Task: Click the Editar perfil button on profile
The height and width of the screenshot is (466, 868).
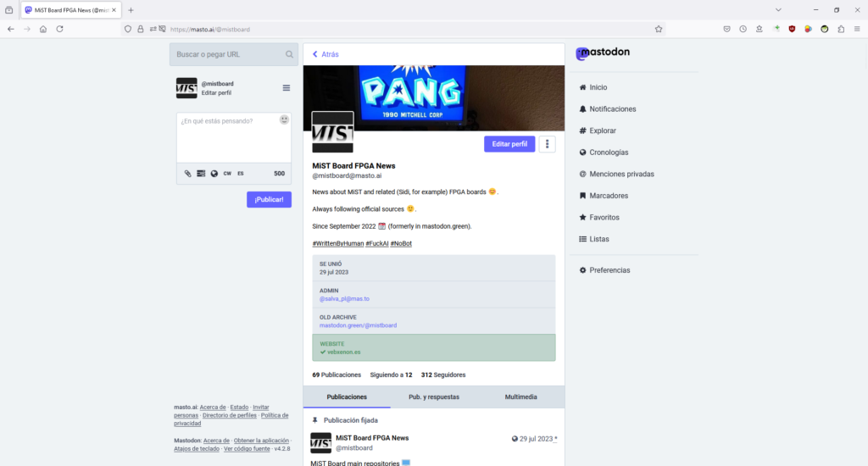Action: point(509,144)
